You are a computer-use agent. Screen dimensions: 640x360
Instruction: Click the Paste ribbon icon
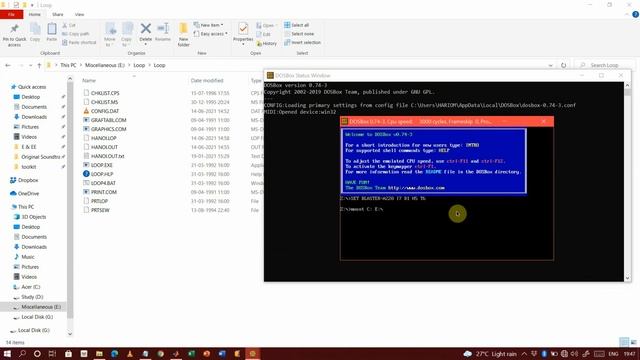click(52, 32)
